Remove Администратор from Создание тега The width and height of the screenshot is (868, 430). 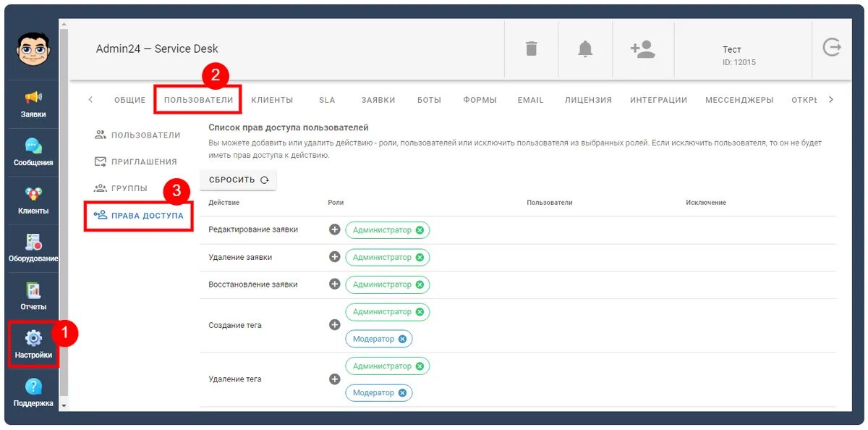click(x=420, y=312)
